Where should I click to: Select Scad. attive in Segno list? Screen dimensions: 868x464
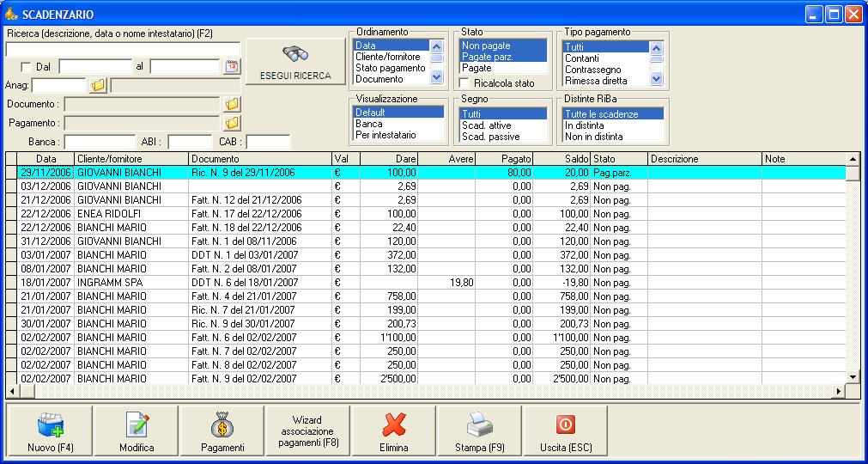click(x=503, y=125)
